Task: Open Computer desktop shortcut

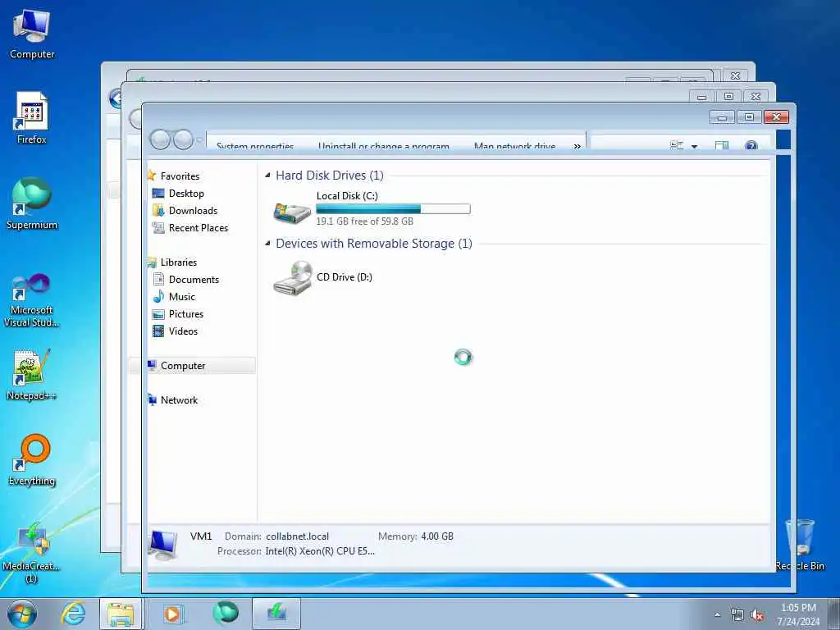Action: point(32,34)
